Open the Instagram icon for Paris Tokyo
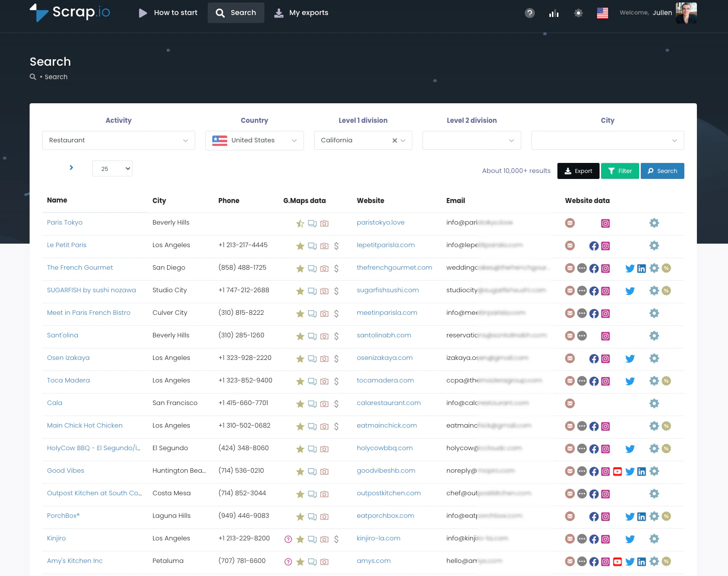 605,223
